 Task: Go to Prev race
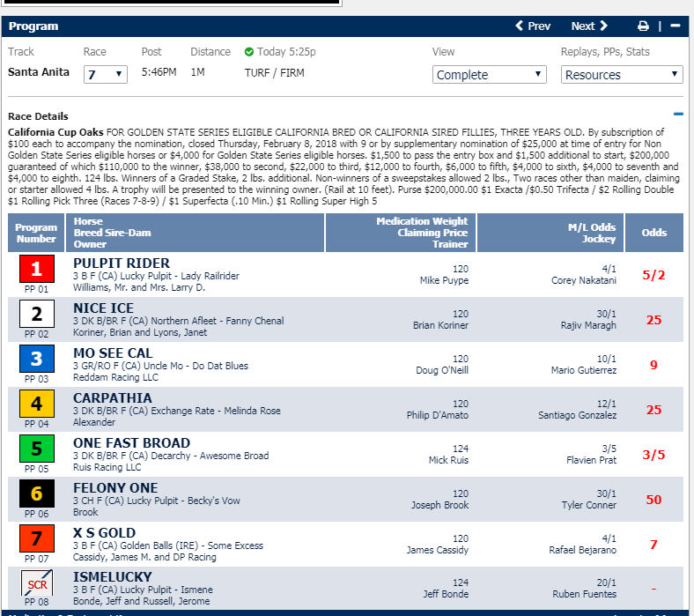point(533,26)
